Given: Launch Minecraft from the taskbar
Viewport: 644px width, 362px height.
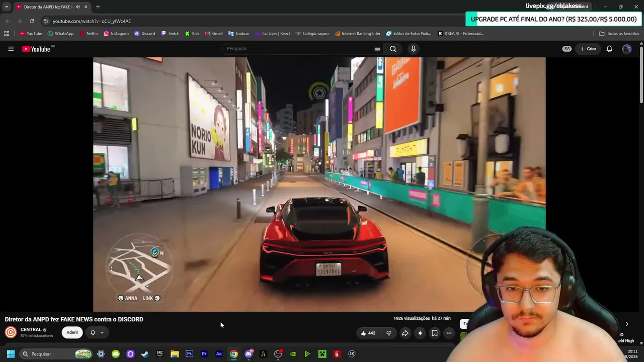Looking at the screenshot, I should (322, 354).
